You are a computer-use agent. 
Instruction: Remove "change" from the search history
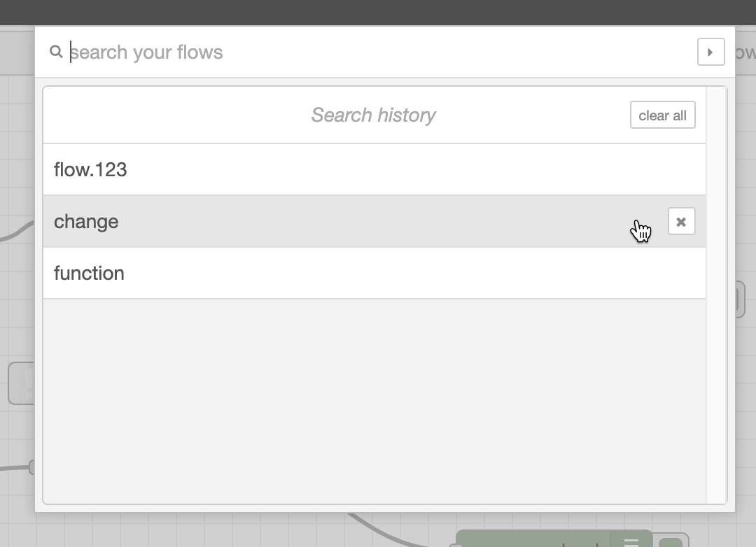681,222
